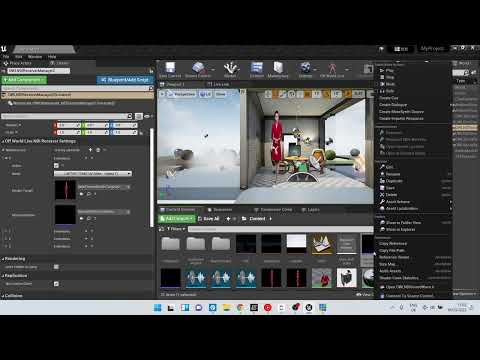Image resolution: width=480 pixels, height=360 pixels.
Task: Open the File menu
Action: pyautogui.click(x=6, y=57)
